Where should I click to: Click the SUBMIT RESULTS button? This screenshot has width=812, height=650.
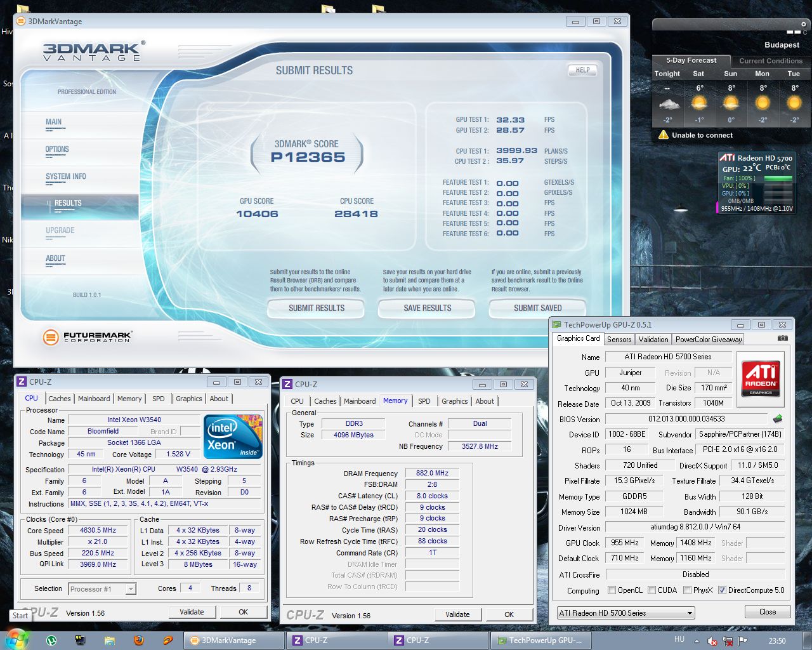click(x=316, y=308)
